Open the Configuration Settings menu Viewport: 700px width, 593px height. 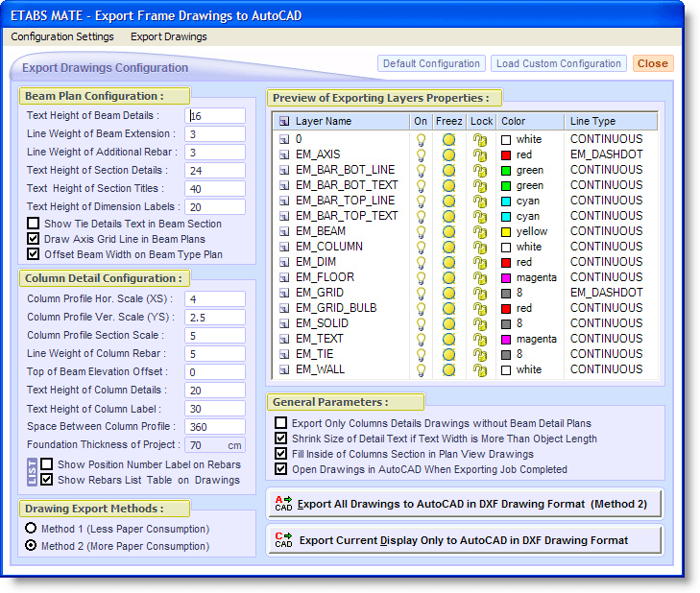[x=62, y=36]
